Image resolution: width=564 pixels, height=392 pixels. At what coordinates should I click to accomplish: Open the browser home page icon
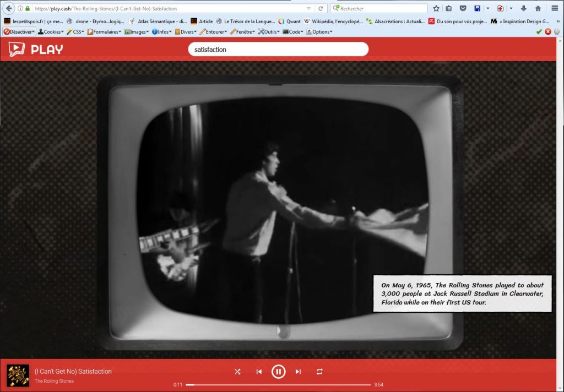[538, 9]
